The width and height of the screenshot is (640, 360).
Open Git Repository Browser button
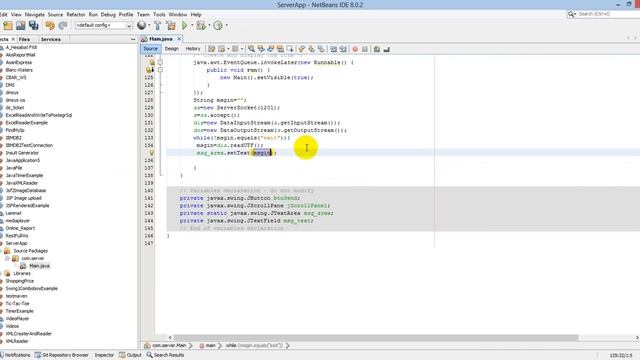[62, 355]
